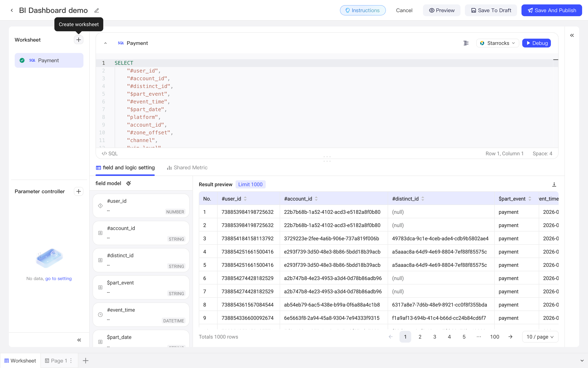Preview the dashboard

(442, 10)
